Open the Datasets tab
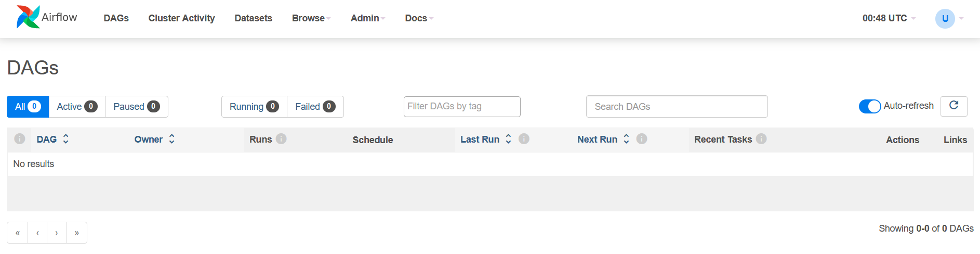 coord(253,18)
